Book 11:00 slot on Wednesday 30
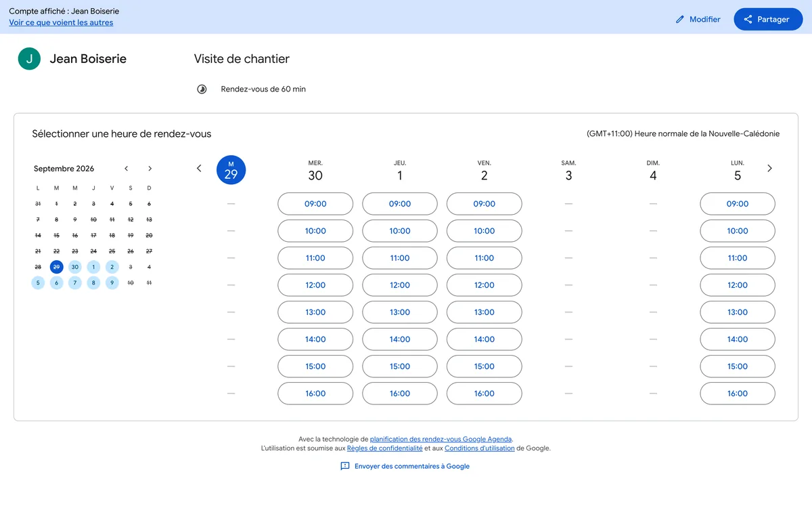 tap(315, 258)
